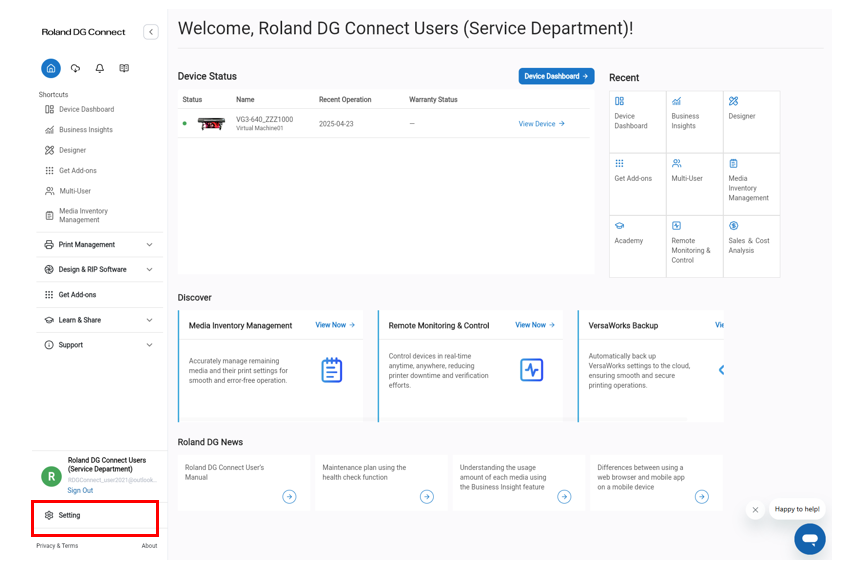Open Device Dashboard tile in Recent
The height and width of the screenshot is (568, 842).
(638, 122)
